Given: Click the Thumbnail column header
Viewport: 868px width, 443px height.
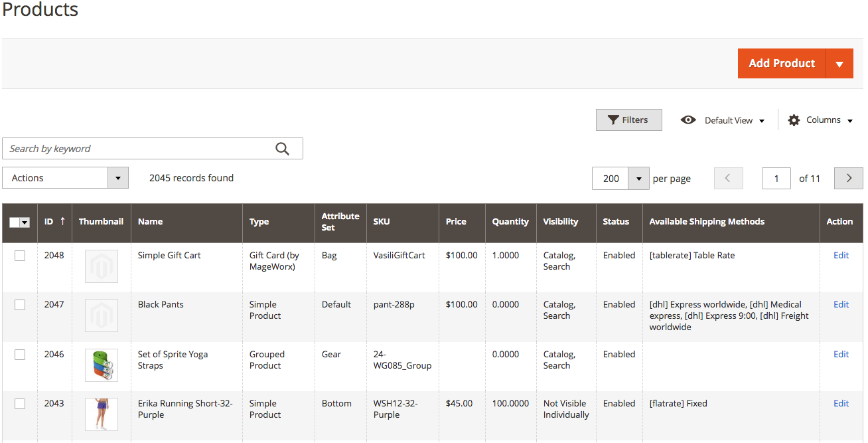Looking at the screenshot, I should pyautogui.click(x=101, y=222).
